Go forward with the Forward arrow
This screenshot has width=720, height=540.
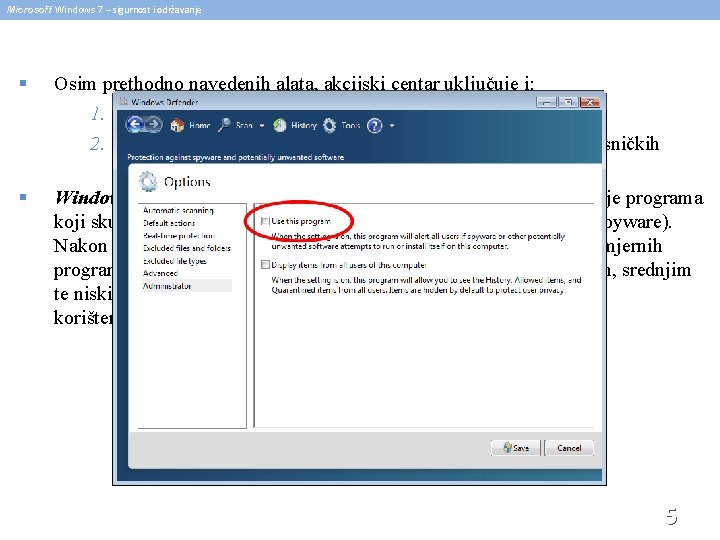[154, 124]
